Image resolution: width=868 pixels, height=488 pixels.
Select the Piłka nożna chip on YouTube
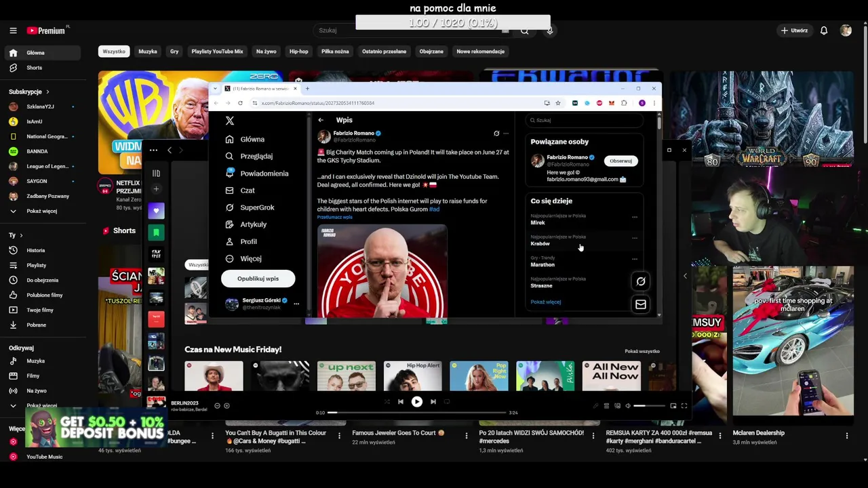[335, 52]
